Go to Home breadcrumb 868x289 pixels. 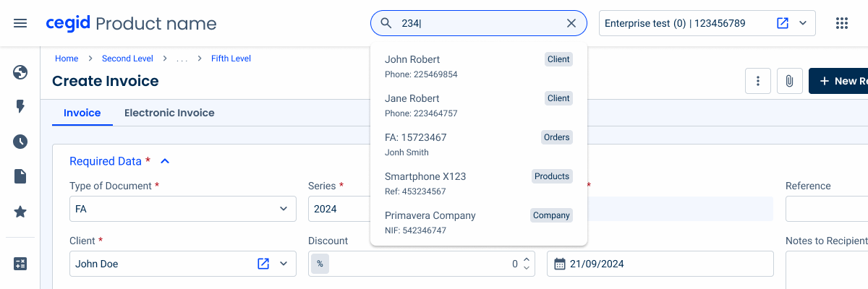(x=67, y=59)
